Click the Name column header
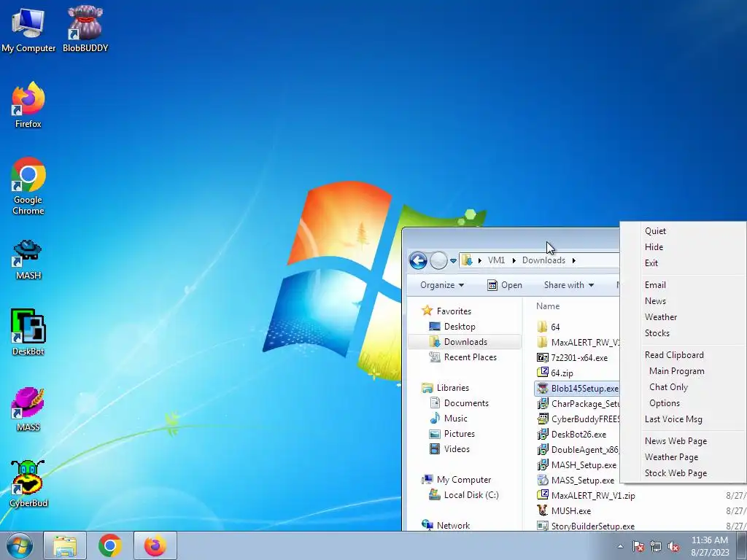The width and height of the screenshot is (747, 560). pyautogui.click(x=548, y=306)
